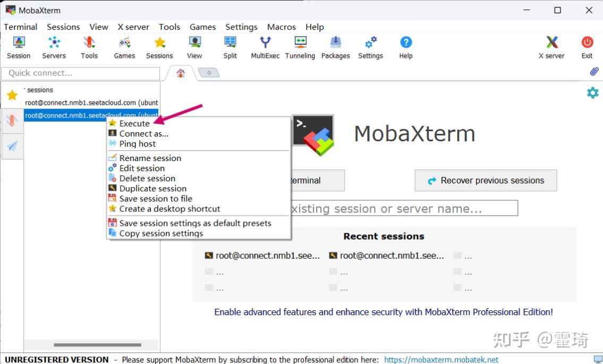The width and height of the screenshot is (603, 364).
Task: Open the Tools sidebar panel (Swiss knife icon)
Action: (12, 120)
